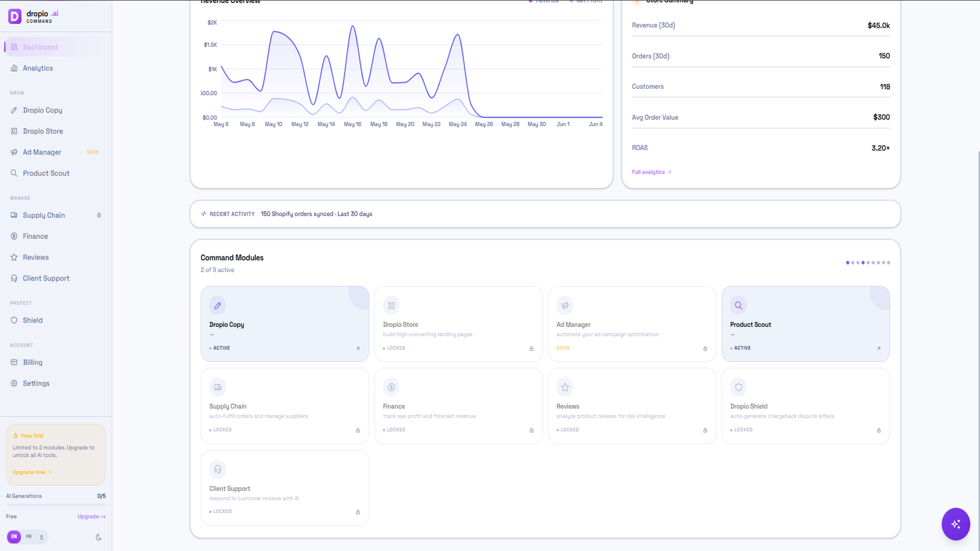Click the AI sparkle assistant button

(956, 524)
